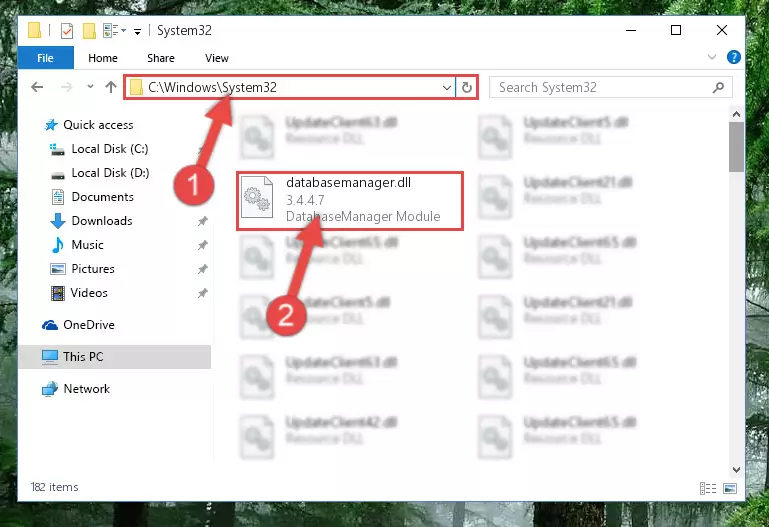Expand the address bar history dropdown
Image resolution: width=769 pixels, height=527 pixels.
447,88
